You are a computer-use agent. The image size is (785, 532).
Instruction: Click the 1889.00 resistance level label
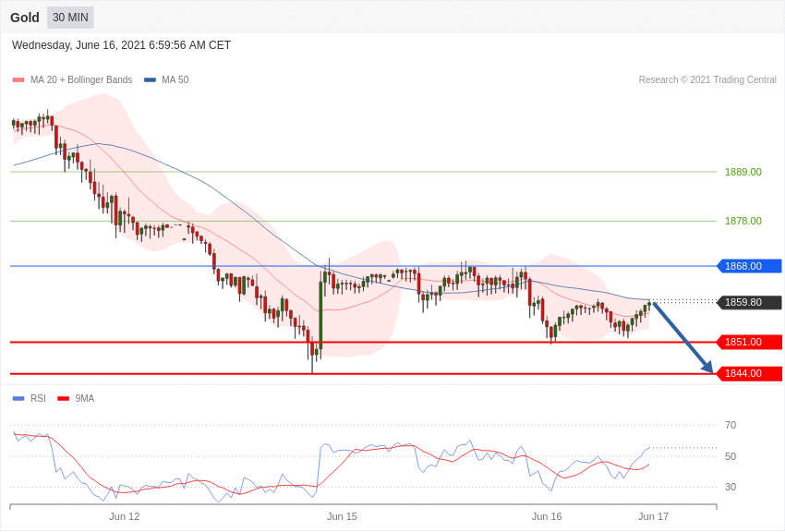(x=743, y=172)
